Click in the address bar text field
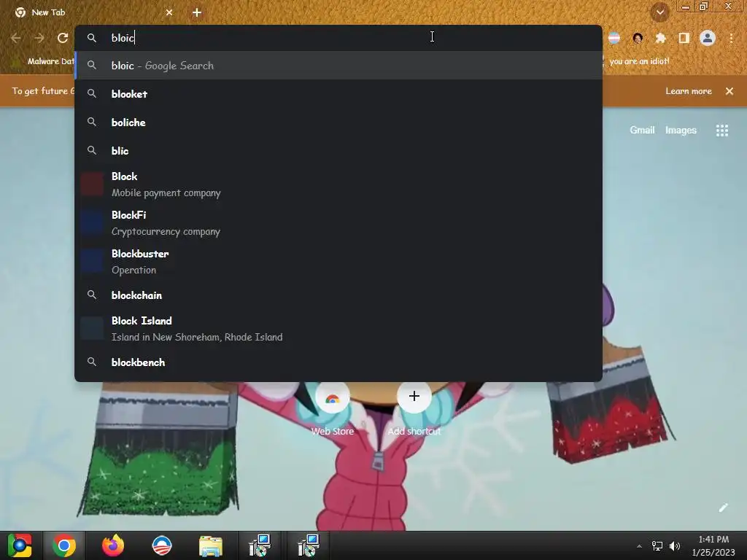747x560 pixels. pos(338,38)
